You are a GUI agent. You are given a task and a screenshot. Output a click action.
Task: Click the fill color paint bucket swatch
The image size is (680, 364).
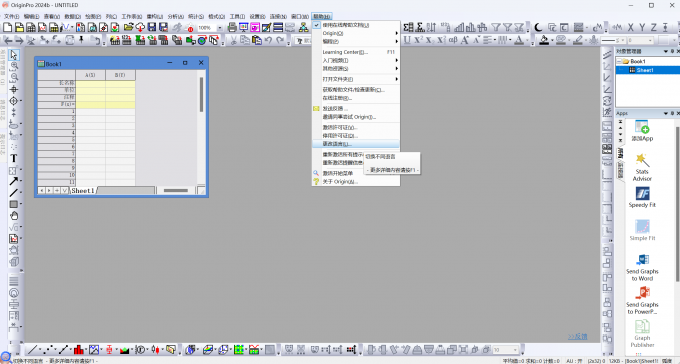point(544,40)
